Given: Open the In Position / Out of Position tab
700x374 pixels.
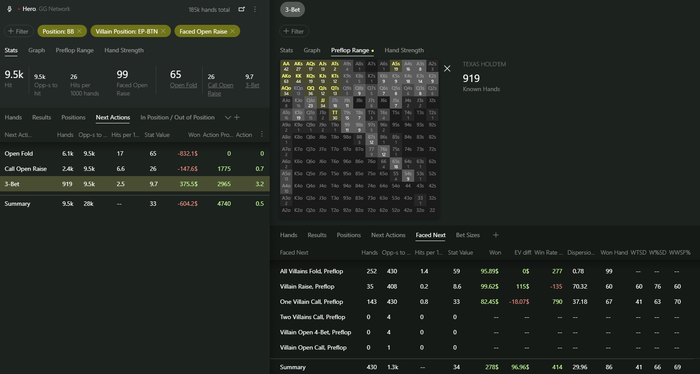Looking at the screenshot, I should tap(177, 117).
